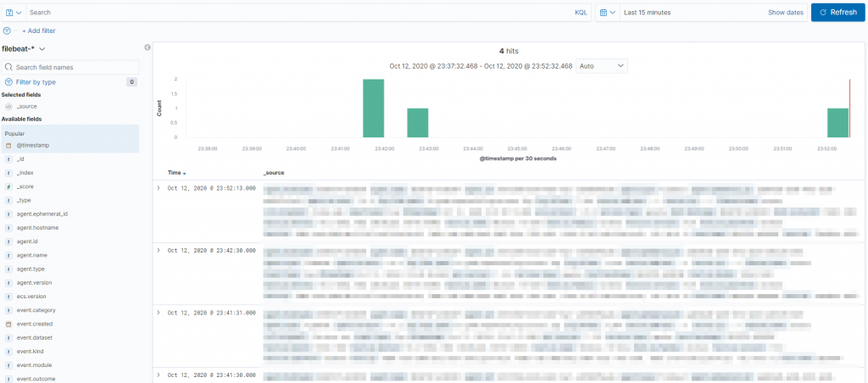868x383 pixels.
Task: Open the filebeat-* index pattern dropdown
Action: click(x=24, y=48)
